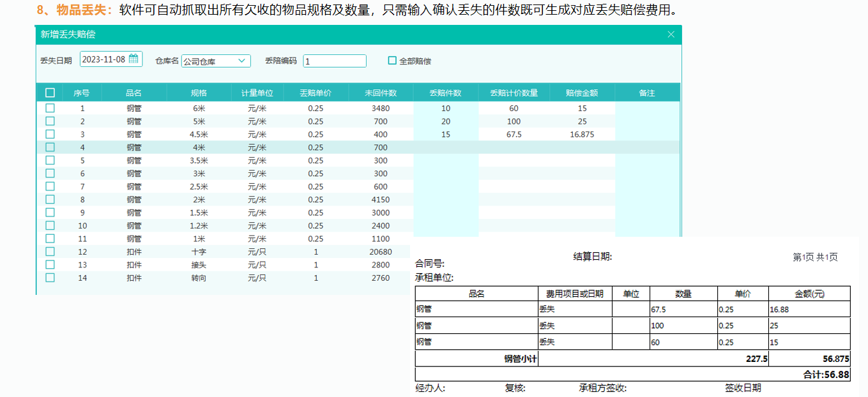Check the box for row 13 扣件 接头
Image resolution: width=868 pixels, height=397 pixels.
click(50, 265)
